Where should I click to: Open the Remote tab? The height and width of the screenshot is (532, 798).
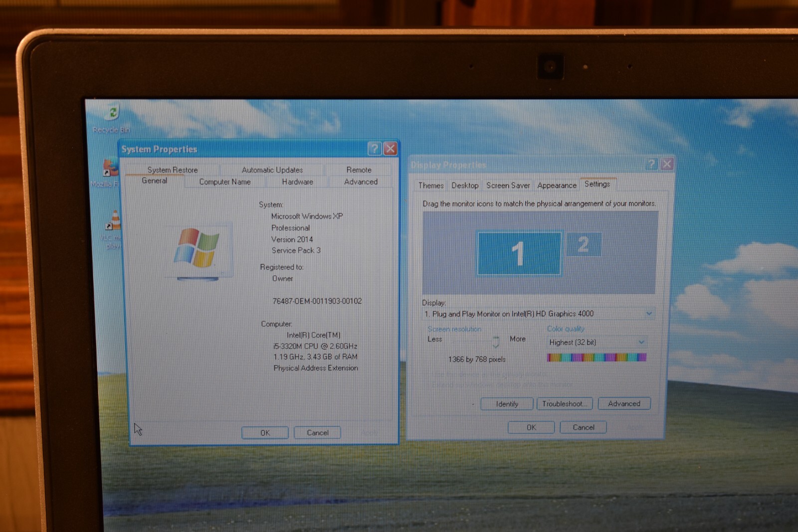[x=359, y=170]
